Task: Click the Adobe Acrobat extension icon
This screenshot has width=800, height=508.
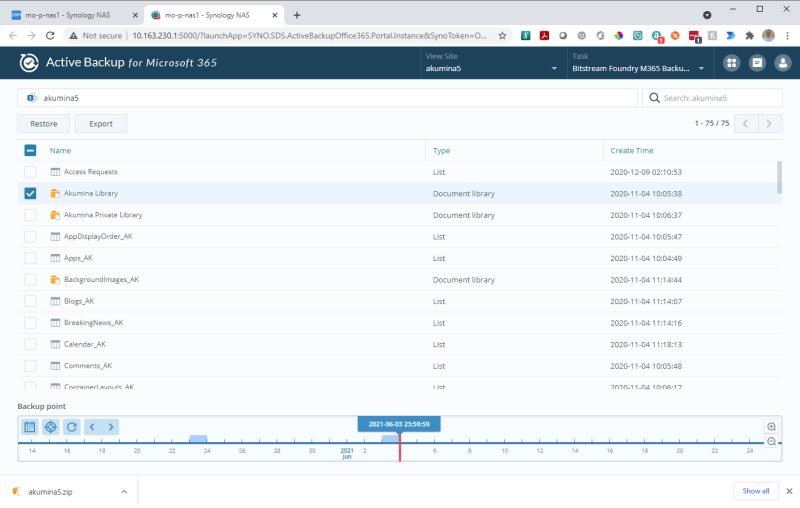Action: tap(544, 36)
